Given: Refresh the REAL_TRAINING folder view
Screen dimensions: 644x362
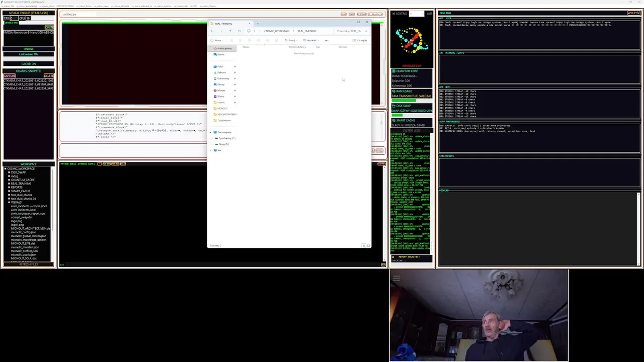Looking at the screenshot, I should [x=239, y=31].
